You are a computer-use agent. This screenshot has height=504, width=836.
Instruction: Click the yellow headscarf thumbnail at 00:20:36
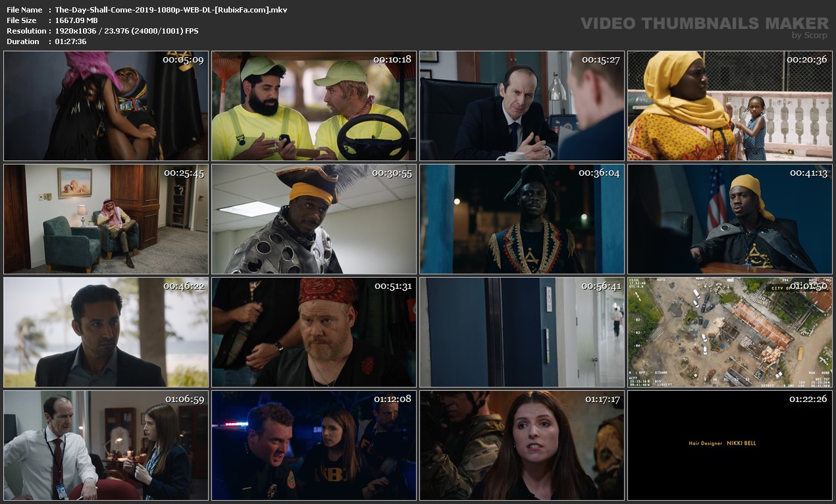pyautogui.click(x=730, y=106)
